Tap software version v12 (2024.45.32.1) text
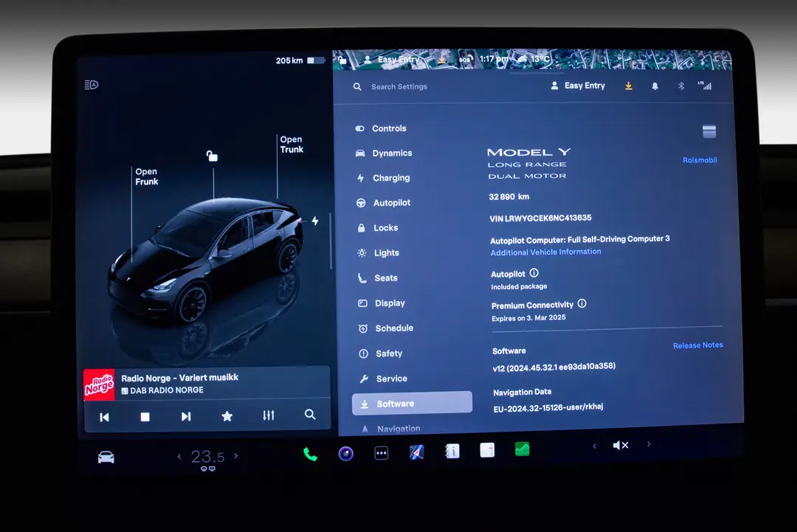This screenshot has height=532, width=797. click(554, 367)
